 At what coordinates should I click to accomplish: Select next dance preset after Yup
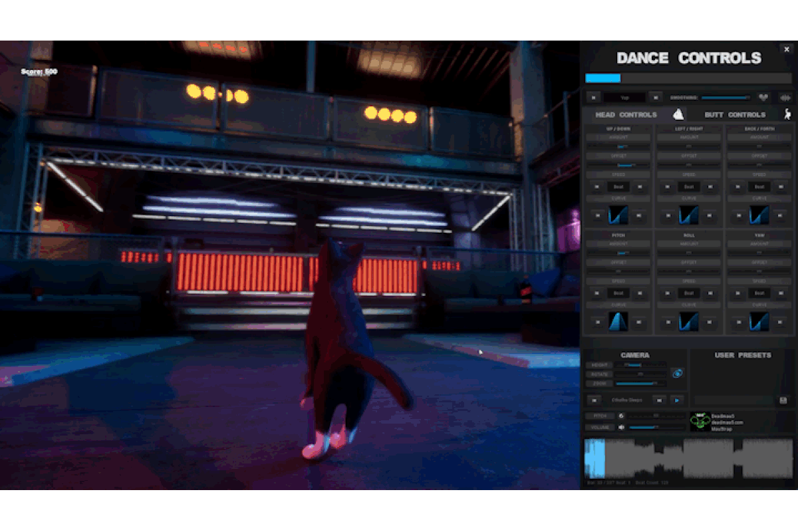656,97
